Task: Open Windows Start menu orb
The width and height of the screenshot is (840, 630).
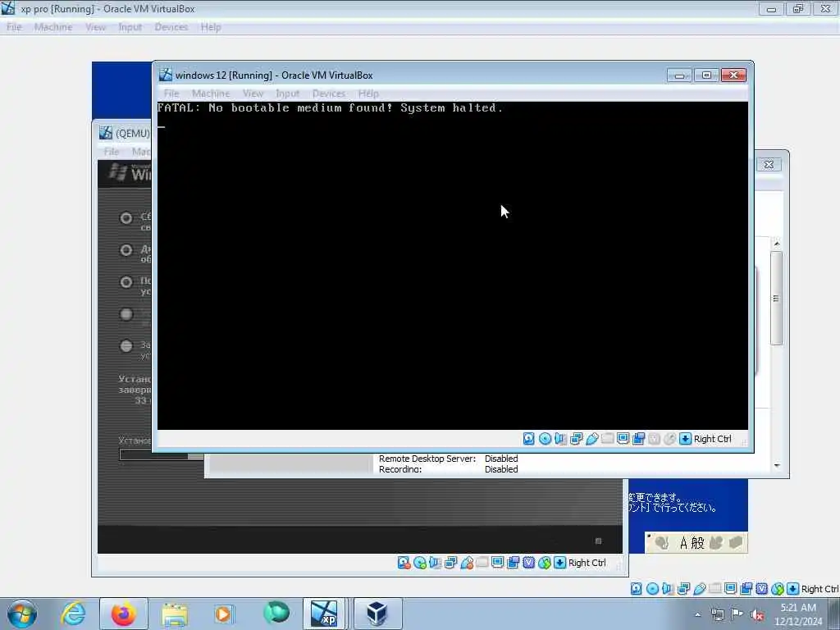Action: click(22, 614)
